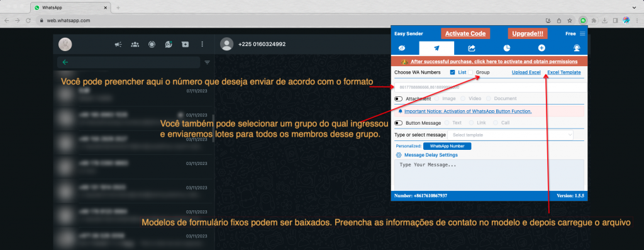Switch to the plus circle tab
644x250 pixels.
pos(541,48)
